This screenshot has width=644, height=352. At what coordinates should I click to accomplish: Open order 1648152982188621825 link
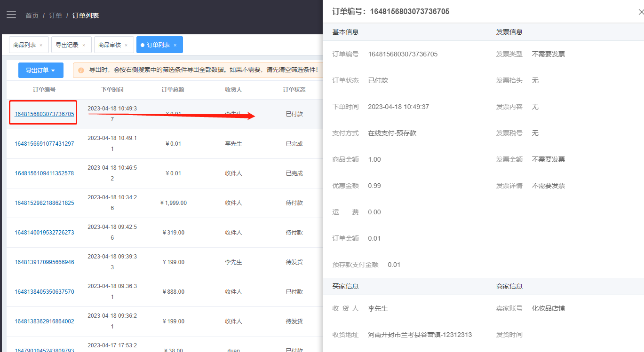(x=44, y=203)
